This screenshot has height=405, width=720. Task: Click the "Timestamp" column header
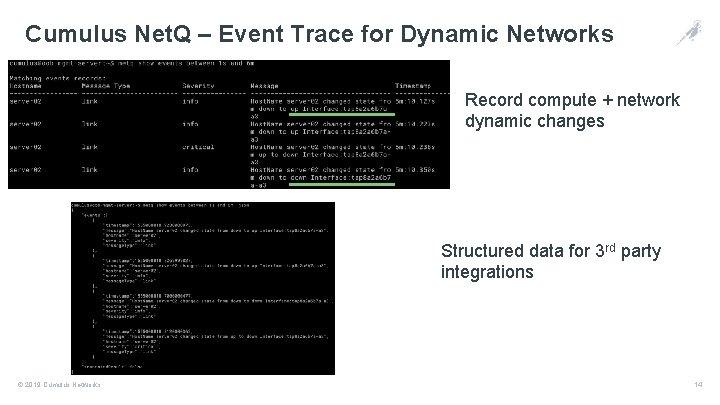tap(413, 86)
